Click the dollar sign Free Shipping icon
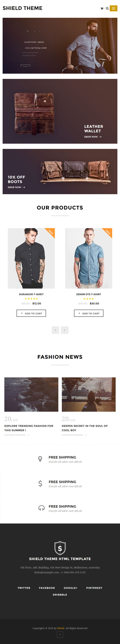The width and height of the screenshot is (120, 644). (x=40, y=483)
